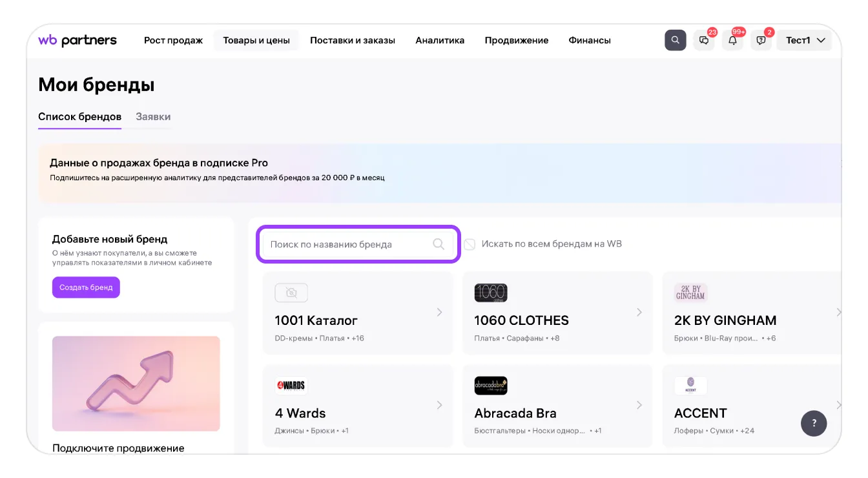This screenshot has height=478, width=868.
Task: Switch to the "Заявки" tab
Action: pos(153,117)
